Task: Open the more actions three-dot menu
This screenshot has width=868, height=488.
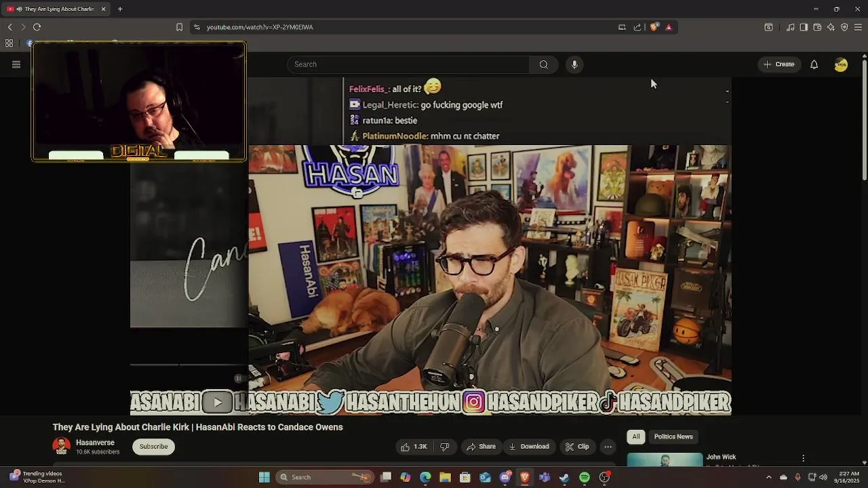Action: pos(608,447)
